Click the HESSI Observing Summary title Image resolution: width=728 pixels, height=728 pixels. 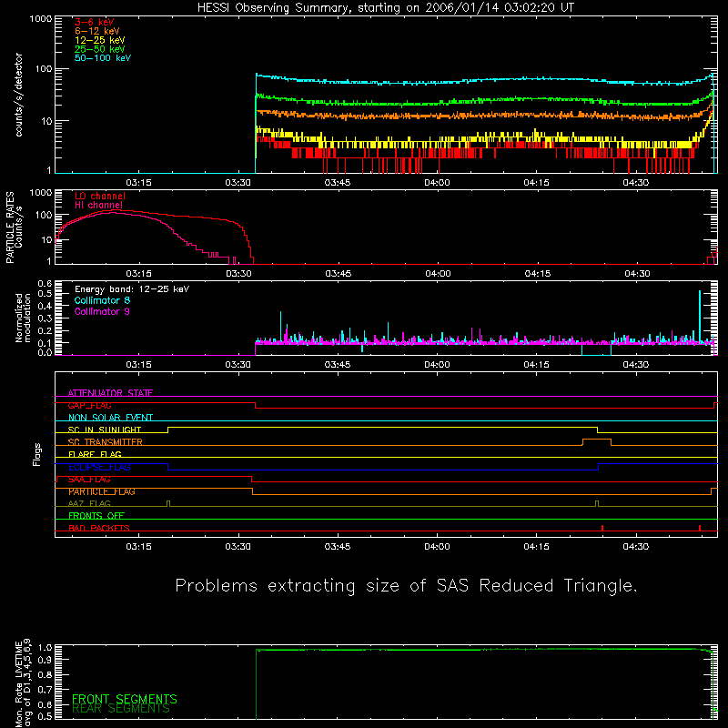pyautogui.click(x=385, y=8)
